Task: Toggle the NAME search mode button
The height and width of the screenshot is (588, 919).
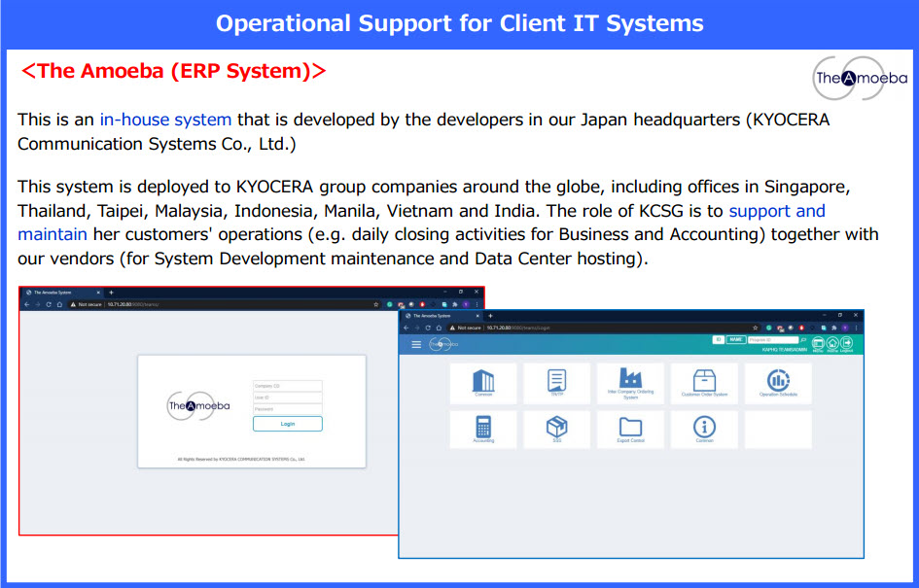Action: 736,340
